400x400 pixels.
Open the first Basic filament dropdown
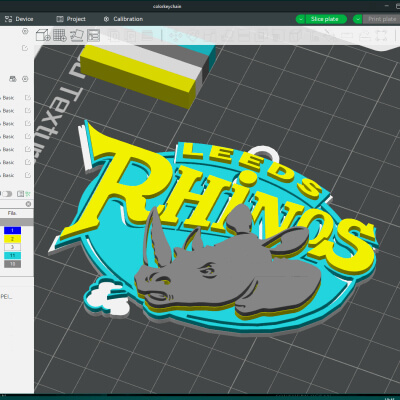8,98
